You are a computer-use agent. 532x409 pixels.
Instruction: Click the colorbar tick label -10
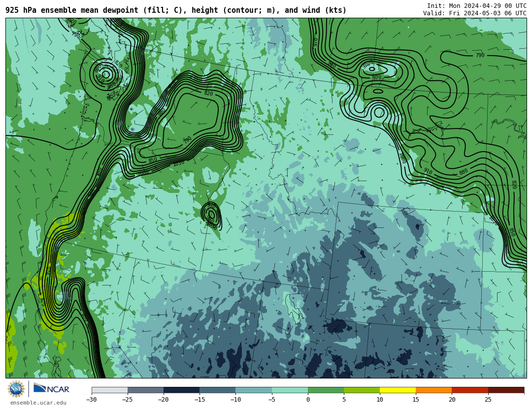(235, 400)
